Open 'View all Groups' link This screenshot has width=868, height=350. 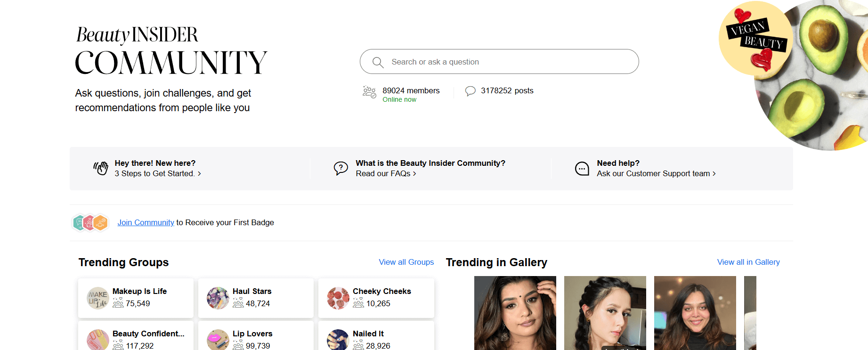(406, 262)
